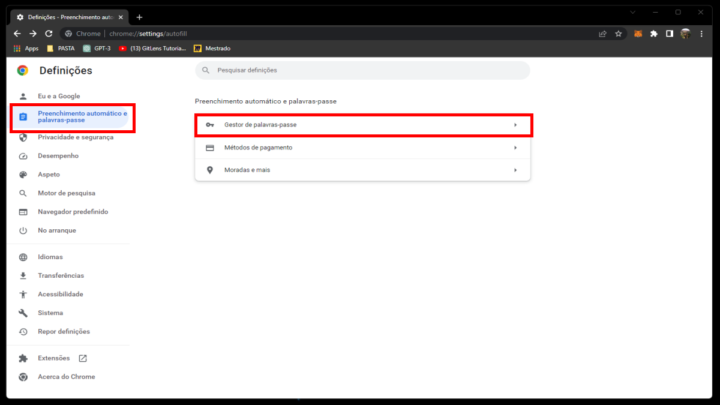Click the Chrome logo beside Definições
The width and height of the screenshot is (720, 405).
tap(22, 70)
